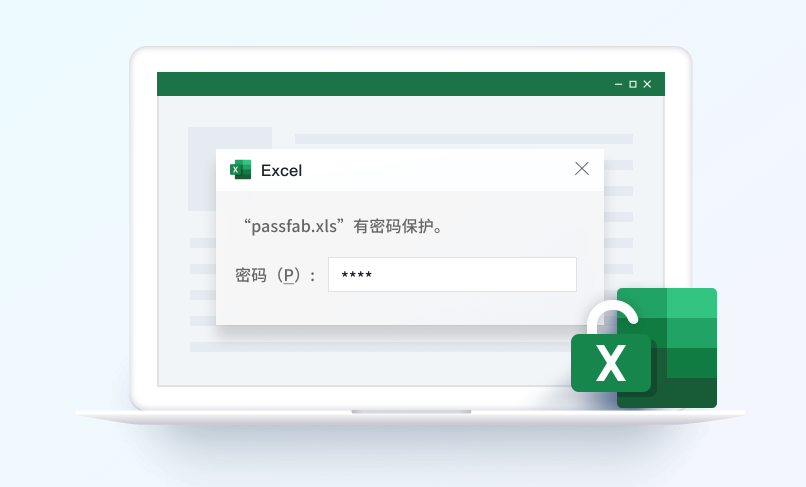Click the "Excel" dialog title text
Viewport: 806px width, 487px height.
[281, 170]
